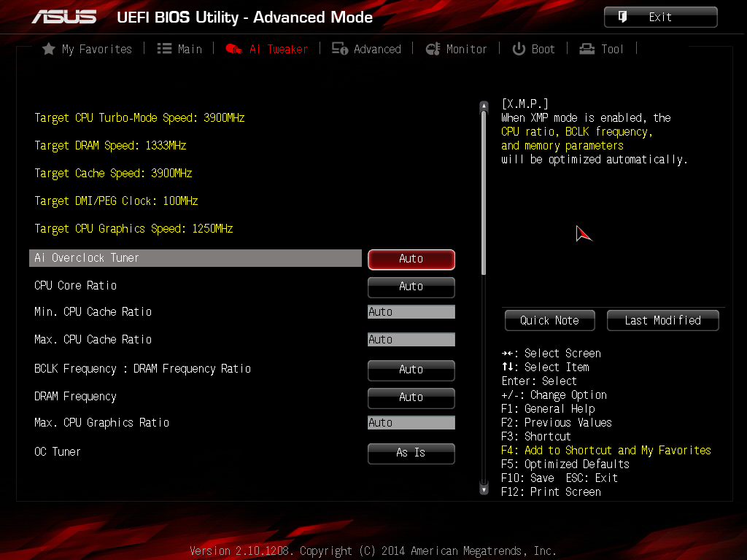Click the door icon in Exit button
The image size is (747, 560).
point(622,17)
